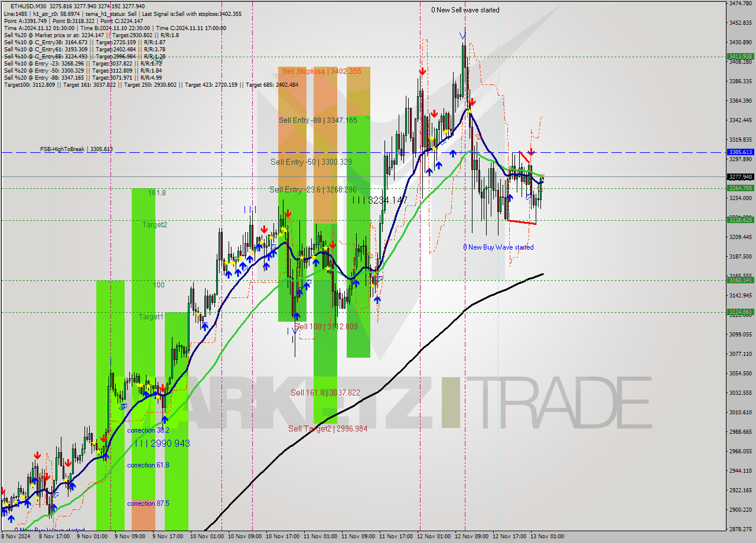Select the Sell Target2 | 2996.984 label
756x543 pixels.
coord(328,428)
